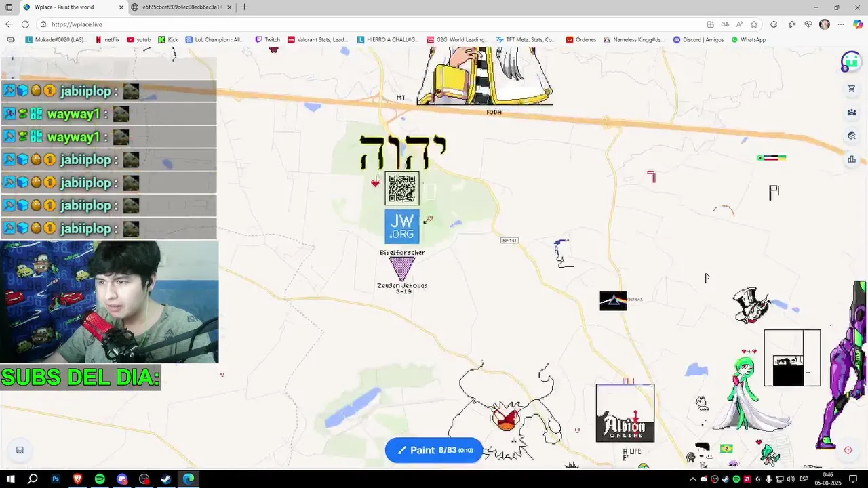This screenshot has height=488, width=868.
Task: Open the HIERRO A CHALL bookmark
Action: coord(388,40)
